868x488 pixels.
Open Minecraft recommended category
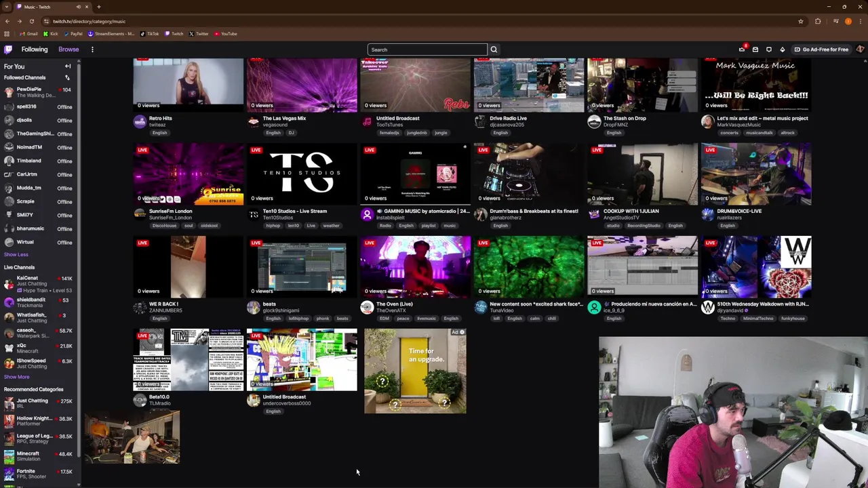click(x=39, y=456)
